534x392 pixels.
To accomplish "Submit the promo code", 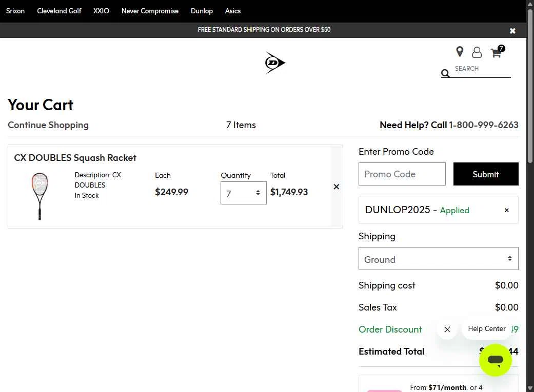I will 486,174.
